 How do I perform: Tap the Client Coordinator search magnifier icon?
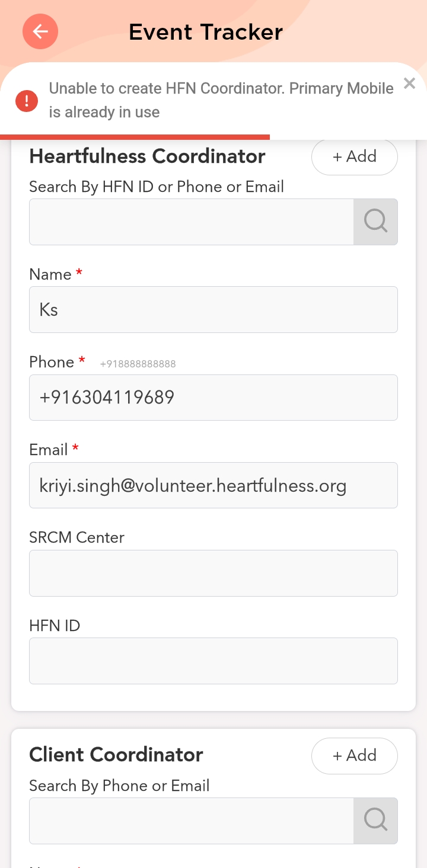375,821
